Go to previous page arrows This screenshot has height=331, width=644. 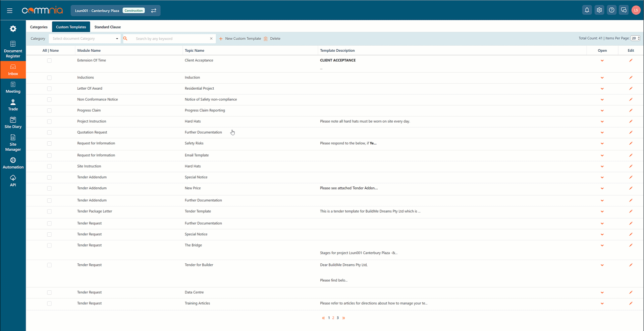pyautogui.click(x=323, y=318)
